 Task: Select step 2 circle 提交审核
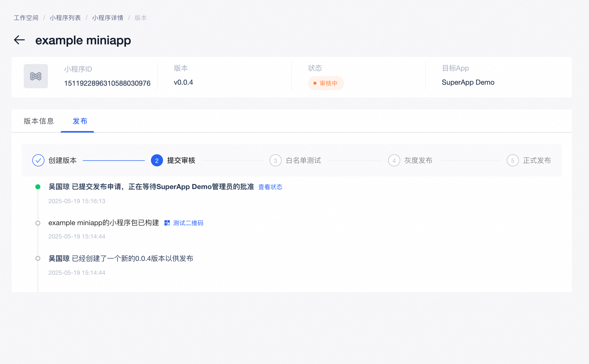click(x=157, y=160)
